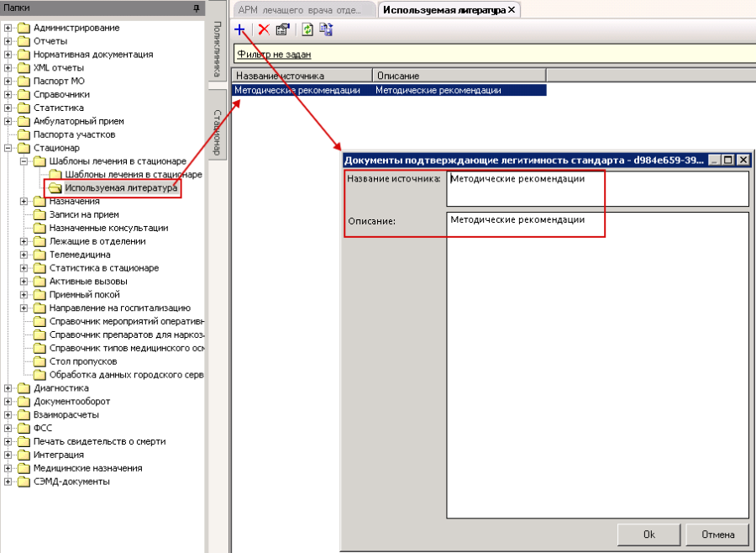Image resolution: width=756 pixels, height=553 pixels.
Task: Expand the Приемный покой tree node
Action: pos(24,295)
